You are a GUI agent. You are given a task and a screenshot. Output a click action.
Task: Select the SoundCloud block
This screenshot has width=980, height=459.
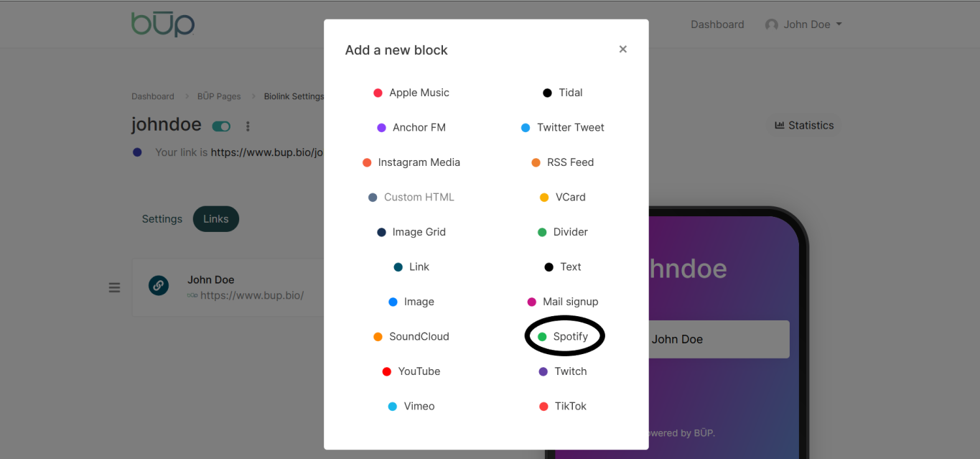pos(411,336)
